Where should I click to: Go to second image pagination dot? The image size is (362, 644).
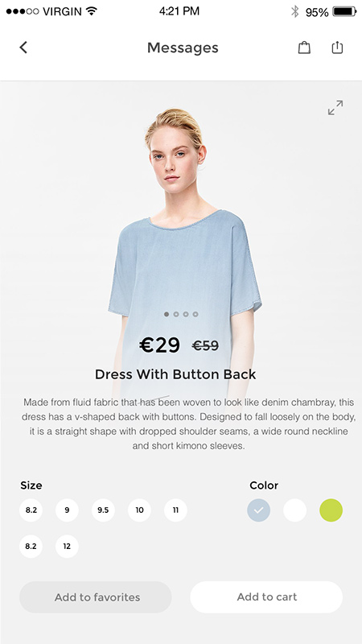pyautogui.click(x=176, y=314)
